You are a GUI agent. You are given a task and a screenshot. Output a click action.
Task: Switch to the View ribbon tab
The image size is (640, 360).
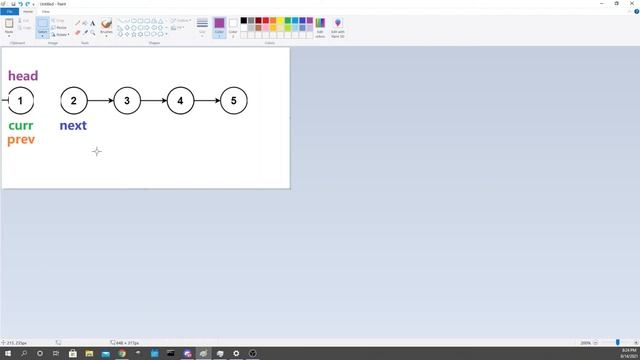pos(46,11)
